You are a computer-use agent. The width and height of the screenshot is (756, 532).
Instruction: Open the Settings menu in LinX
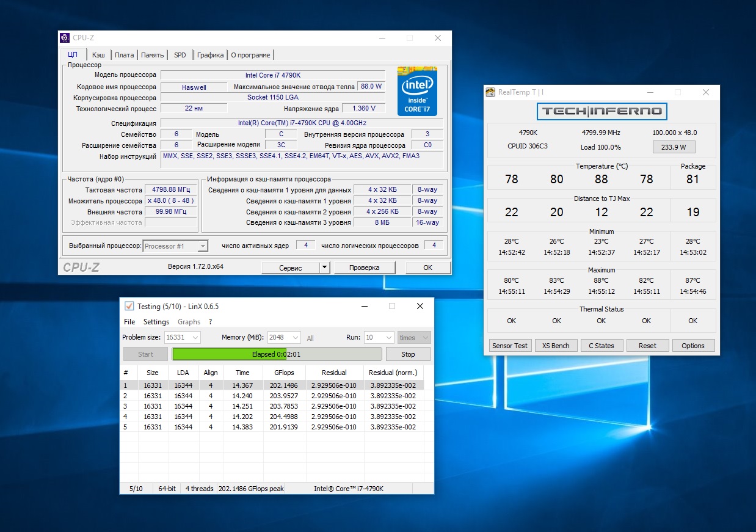[x=156, y=322]
